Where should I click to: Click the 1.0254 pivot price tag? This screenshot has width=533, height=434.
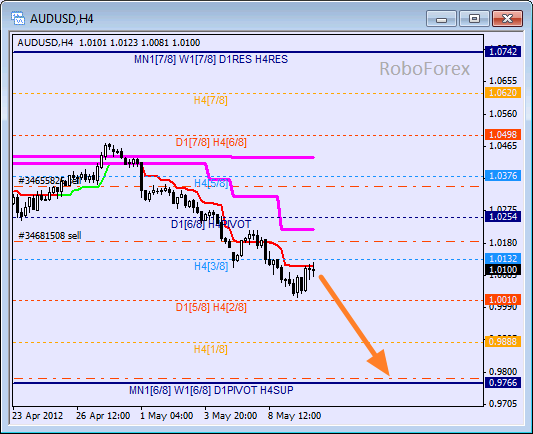pos(503,216)
